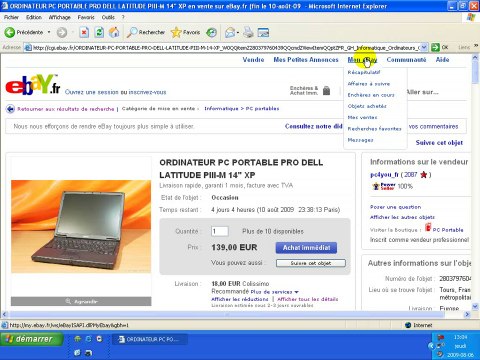Click the Stop loading icon

(x=84, y=32)
